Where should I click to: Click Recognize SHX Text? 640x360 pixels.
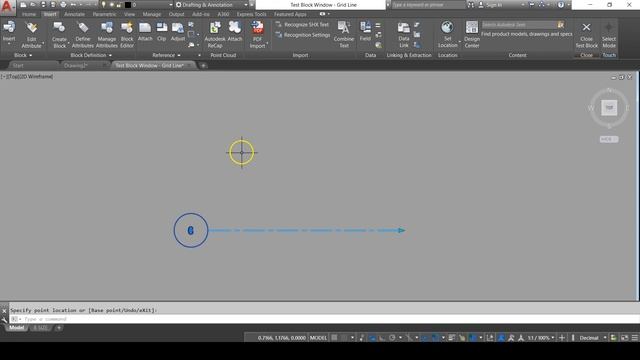click(302, 24)
